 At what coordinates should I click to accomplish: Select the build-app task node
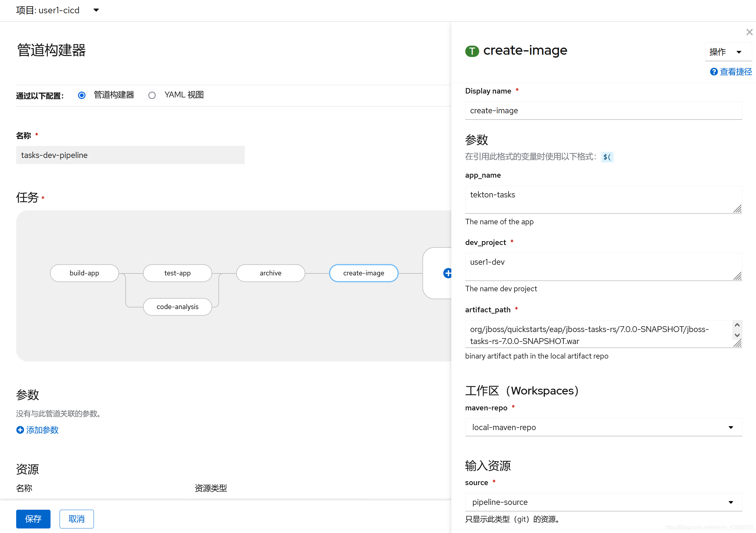[x=84, y=273]
